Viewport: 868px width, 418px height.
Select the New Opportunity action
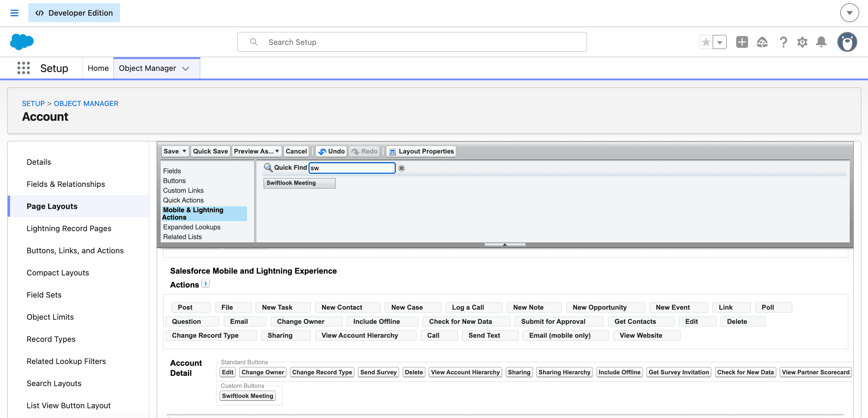[x=605, y=307]
